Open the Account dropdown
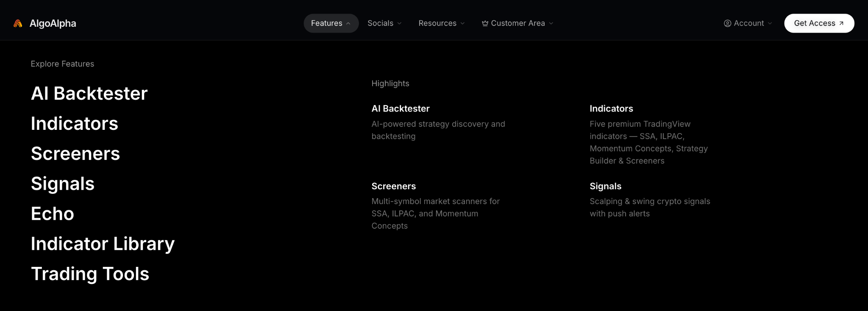The width and height of the screenshot is (868, 311). pyautogui.click(x=748, y=23)
